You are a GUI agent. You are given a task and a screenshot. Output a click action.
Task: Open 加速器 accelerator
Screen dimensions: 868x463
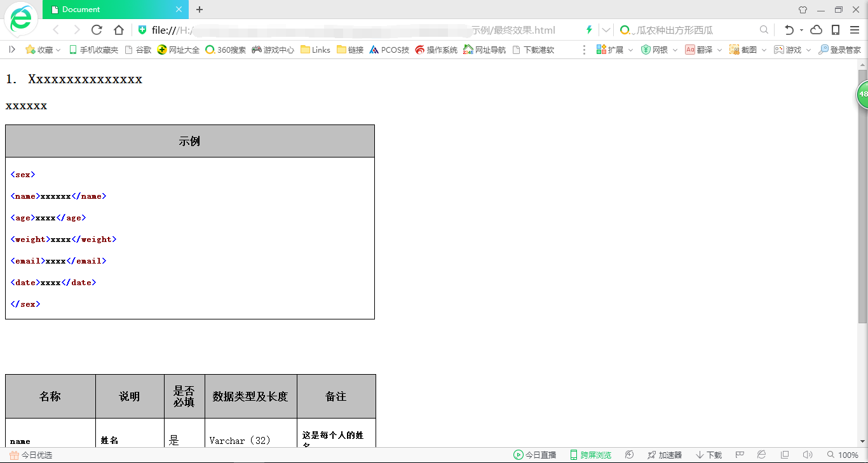(665, 455)
